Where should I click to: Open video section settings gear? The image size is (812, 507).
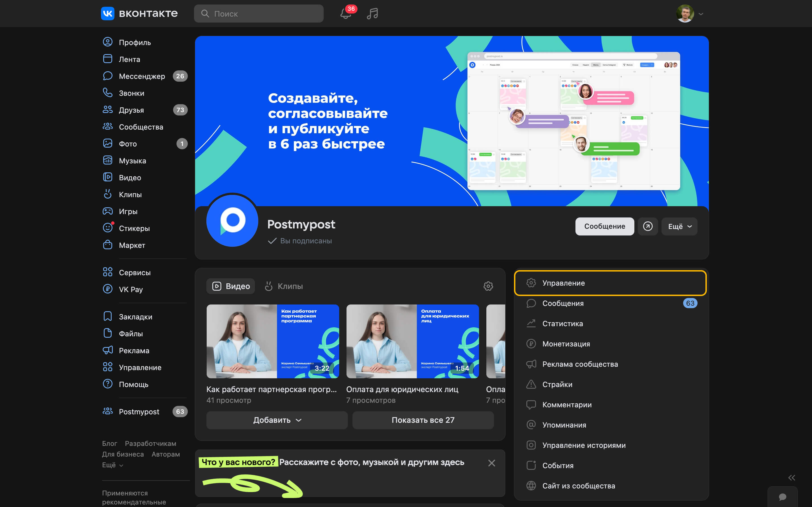coord(488,286)
